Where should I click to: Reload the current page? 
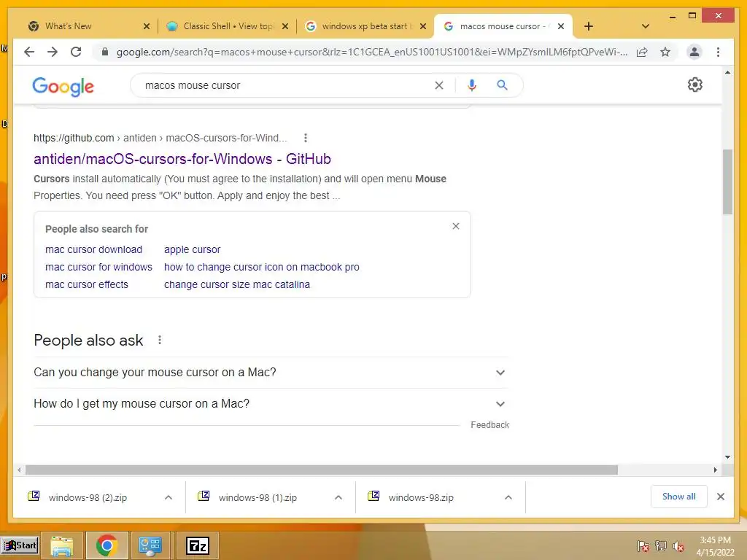pyautogui.click(x=76, y=52)
